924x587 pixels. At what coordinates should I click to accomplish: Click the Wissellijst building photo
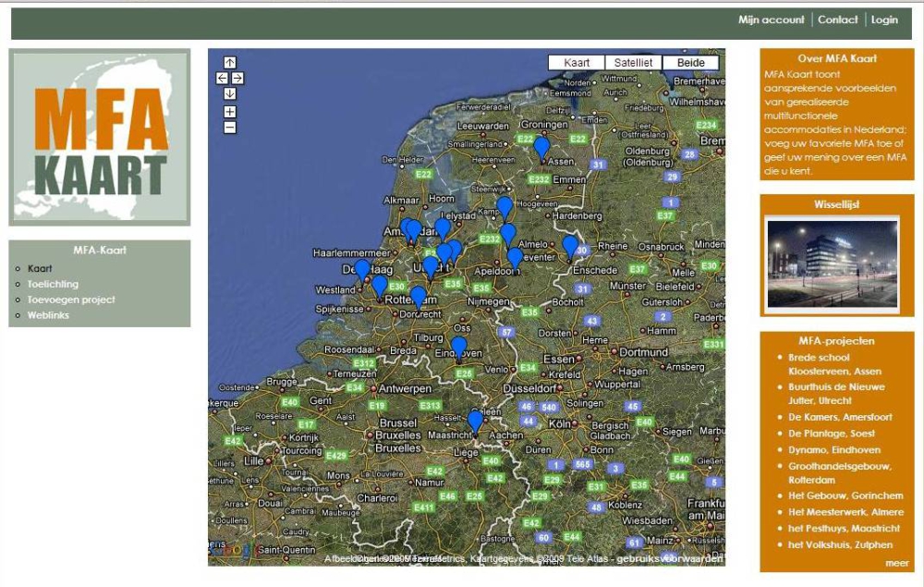[x=832, y=263]
